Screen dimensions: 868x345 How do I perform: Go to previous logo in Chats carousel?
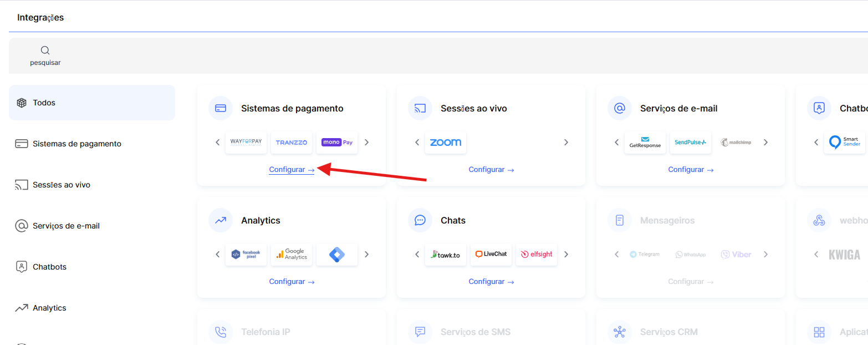(417, 255)
